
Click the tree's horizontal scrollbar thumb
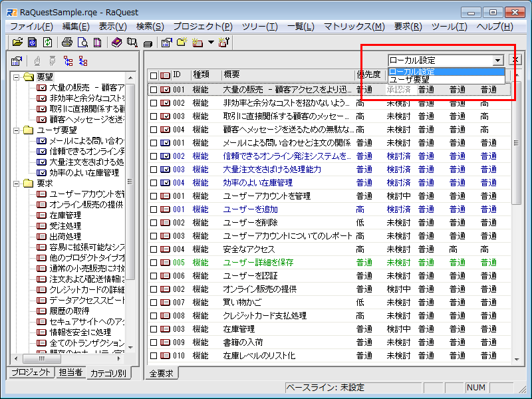coord(42,358)
